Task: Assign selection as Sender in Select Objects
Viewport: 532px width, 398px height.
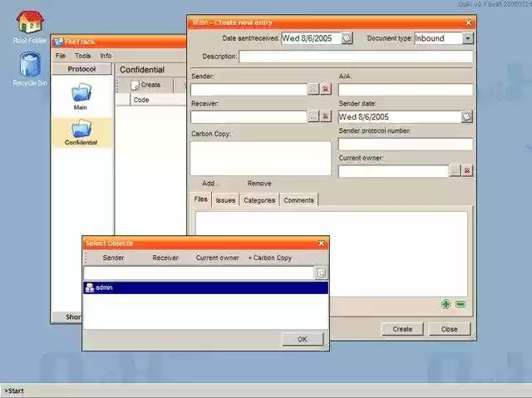Action: [113, 258]
